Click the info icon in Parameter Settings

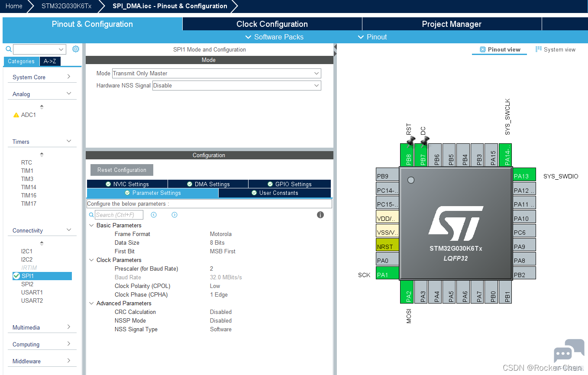[x=320, y=215]
